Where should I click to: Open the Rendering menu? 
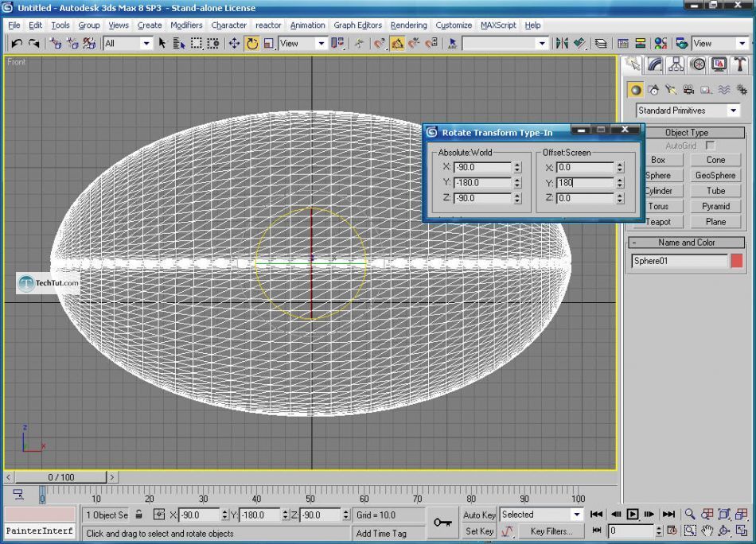click(409, 25)
